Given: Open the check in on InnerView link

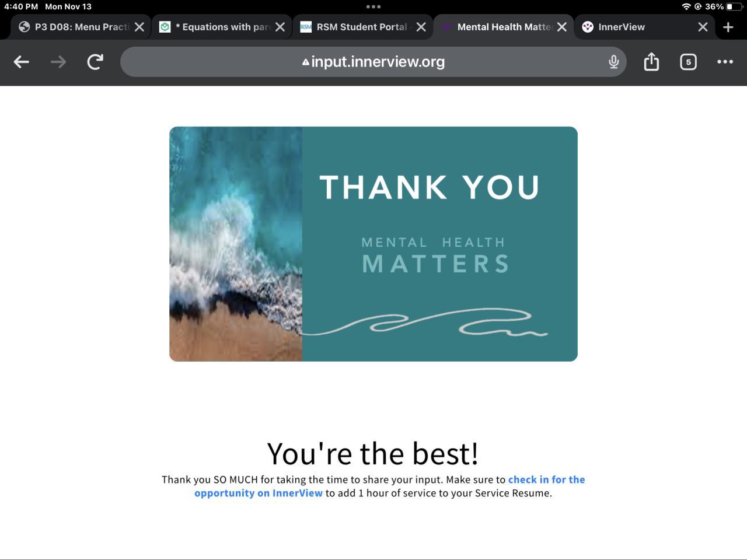Looking at the screenshot, I should coord(390,487).
